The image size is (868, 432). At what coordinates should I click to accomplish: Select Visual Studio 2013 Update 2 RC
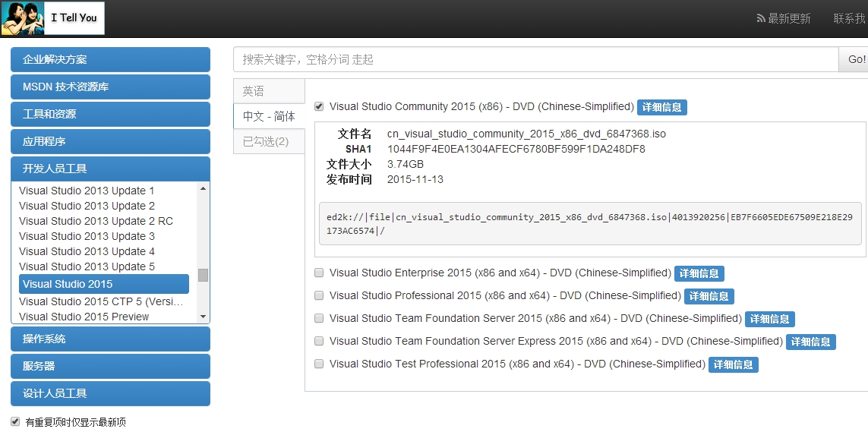click(x=96, y=221)
